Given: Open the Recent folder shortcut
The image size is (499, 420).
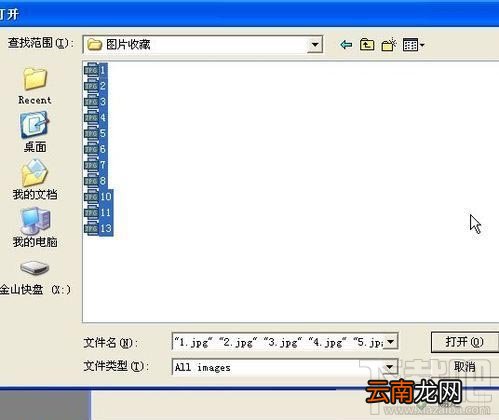Looking at the screenshot, I should point(35,86).
